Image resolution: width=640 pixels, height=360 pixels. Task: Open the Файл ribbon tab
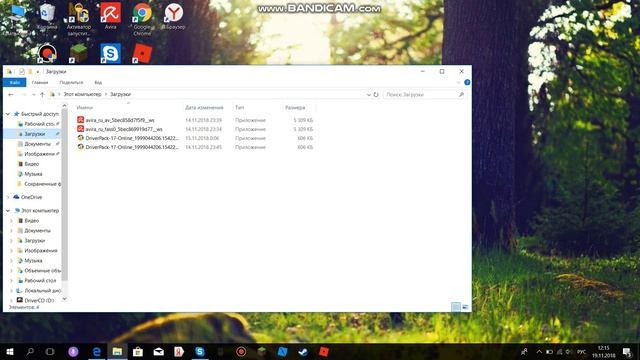point(15,82)
